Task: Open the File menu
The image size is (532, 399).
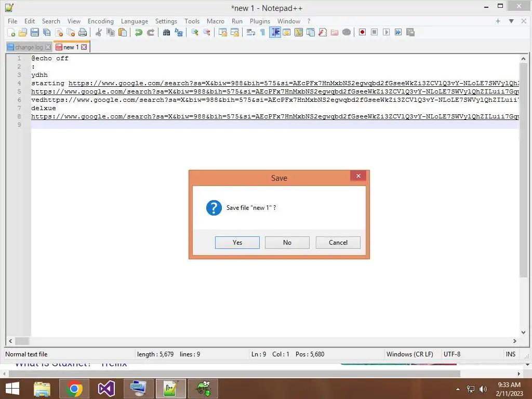Action: point(12,21)
